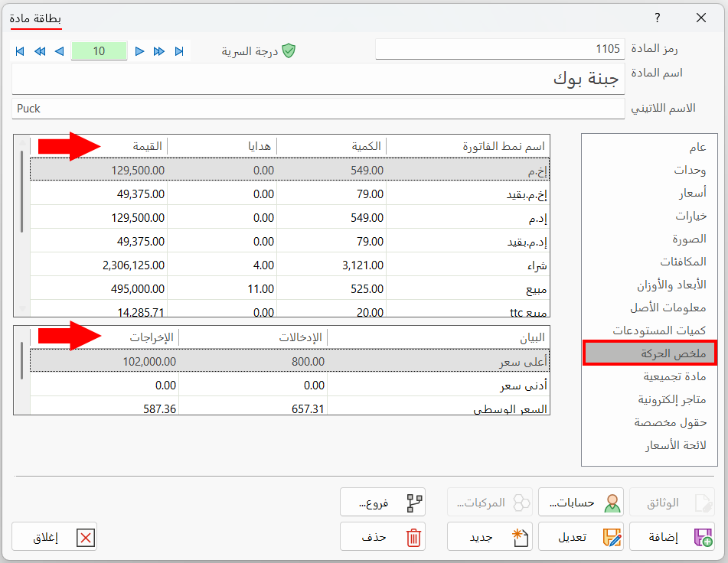Click the حذف trash button
The height and width of the screenshot is (563, 728).
coord(383,537)
